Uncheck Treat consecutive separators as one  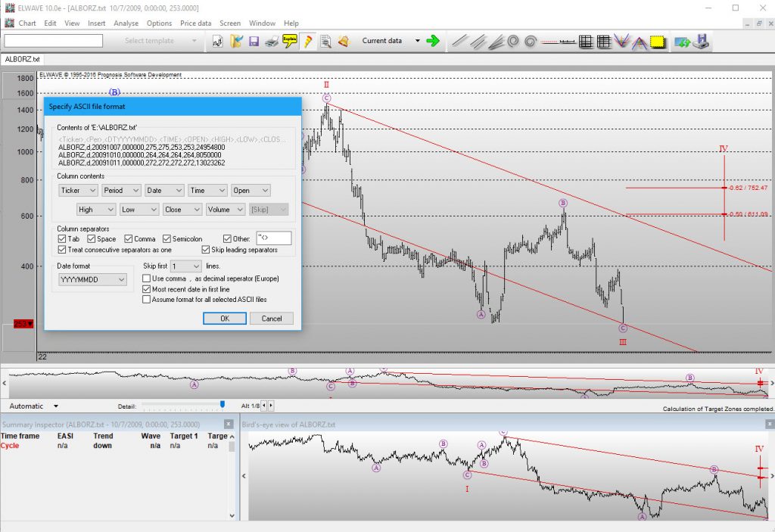coord(62,250)
